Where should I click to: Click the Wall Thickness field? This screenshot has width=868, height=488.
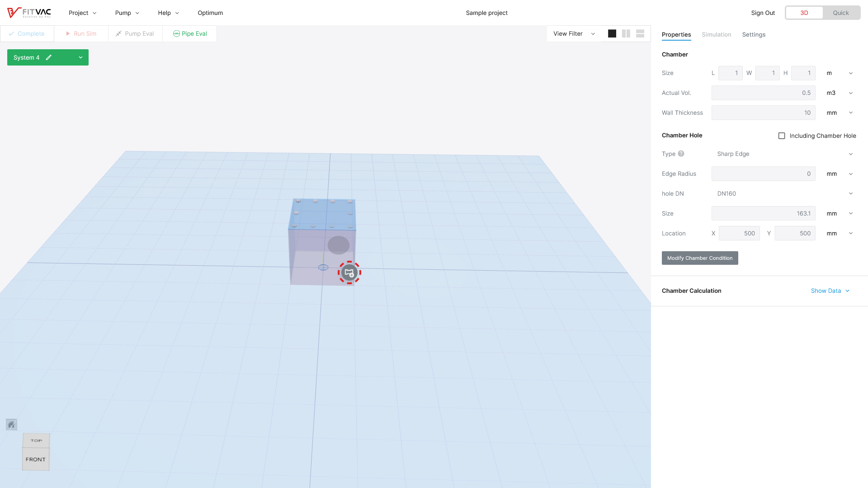(763, 113)
